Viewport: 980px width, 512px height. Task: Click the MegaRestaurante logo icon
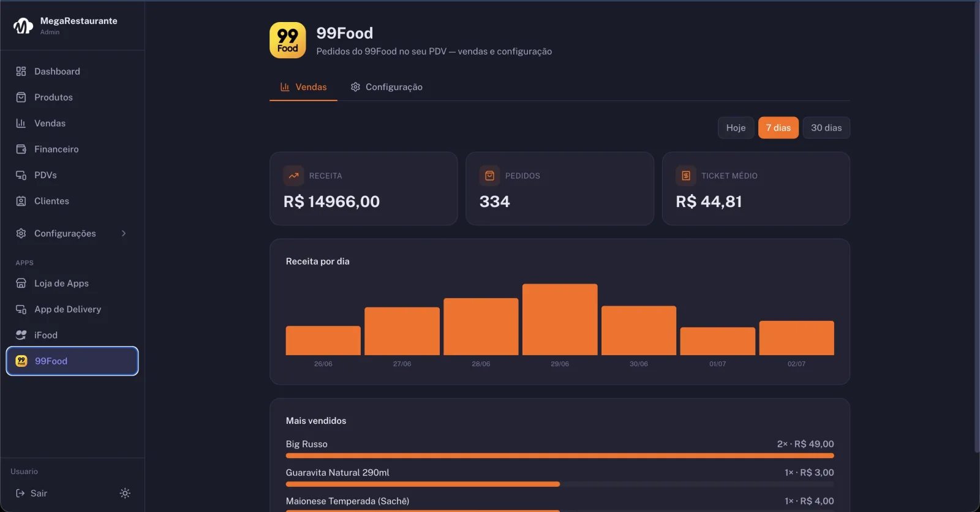[x=23, y=26]
